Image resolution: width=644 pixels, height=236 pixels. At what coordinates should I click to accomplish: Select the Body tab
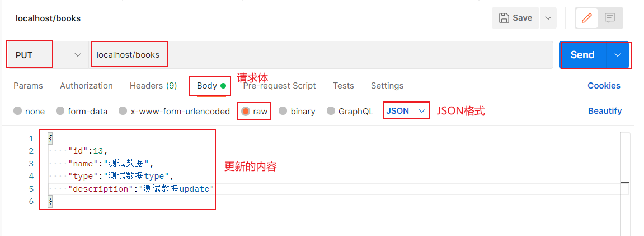pyautogui.click(x=211, y=86)
